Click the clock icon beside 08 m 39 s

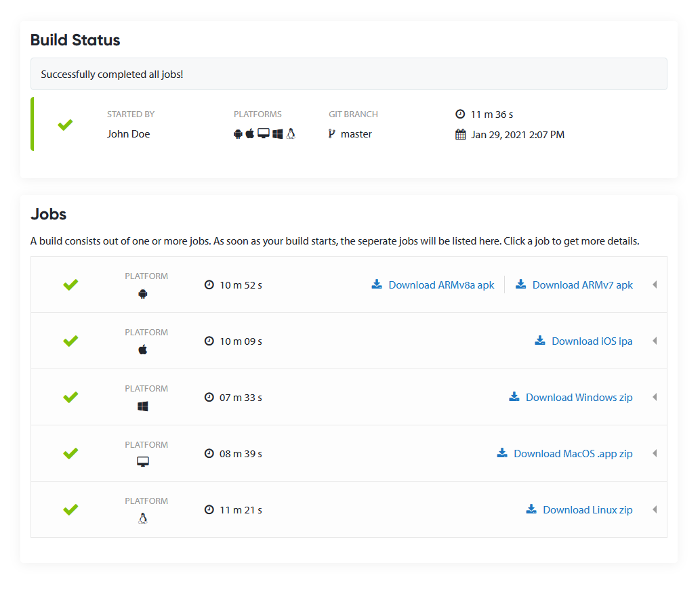point(209,453)
